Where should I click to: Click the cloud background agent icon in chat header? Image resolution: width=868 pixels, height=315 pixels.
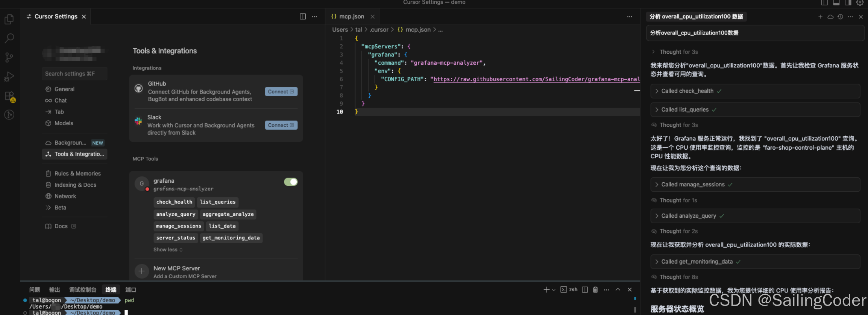coord(830,17)
